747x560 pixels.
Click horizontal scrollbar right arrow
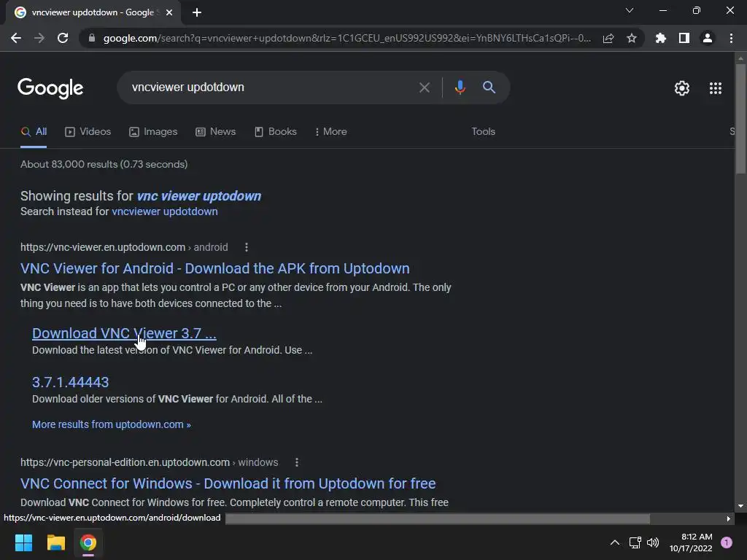729,518
